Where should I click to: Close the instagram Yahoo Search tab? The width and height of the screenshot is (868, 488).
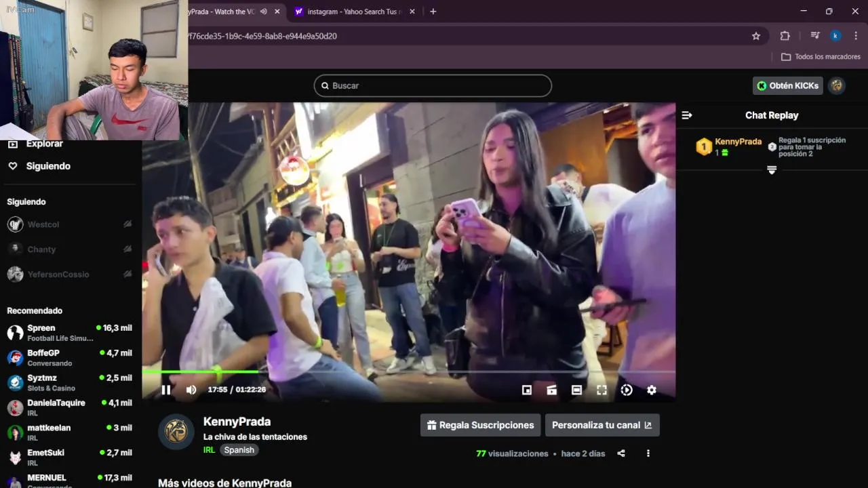pos(412,12)
